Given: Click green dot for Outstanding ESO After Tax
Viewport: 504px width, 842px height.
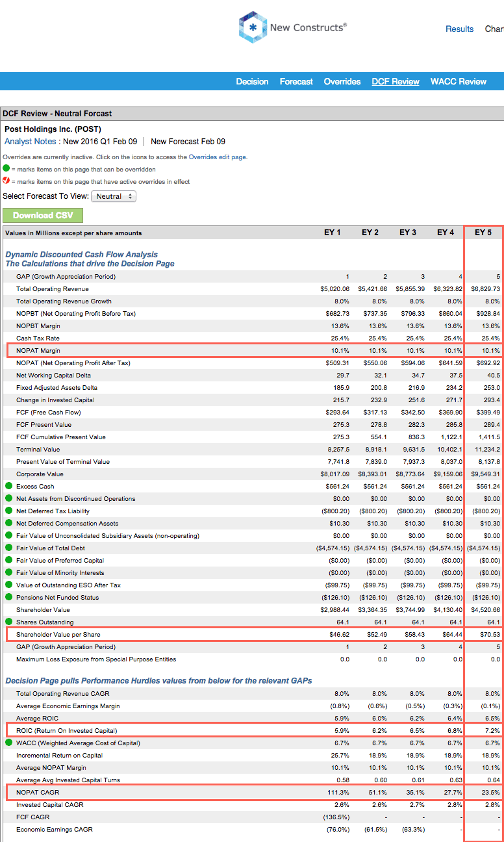Looking at the screenshot, I should point(8,585).
